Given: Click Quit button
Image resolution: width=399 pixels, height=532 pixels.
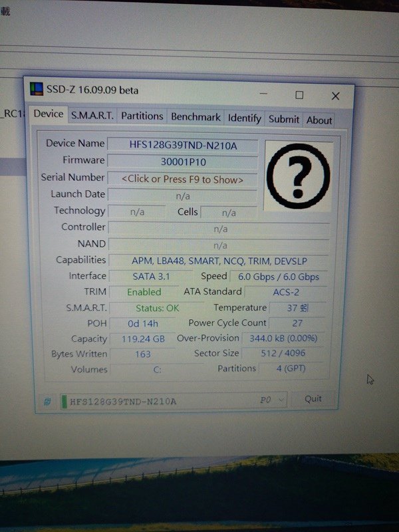Looking at the screenshot, I should click(313, 398).
